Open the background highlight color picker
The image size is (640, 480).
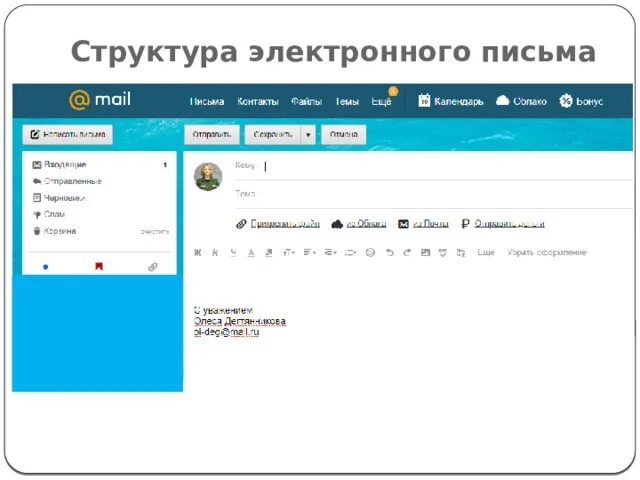(269, 253)
